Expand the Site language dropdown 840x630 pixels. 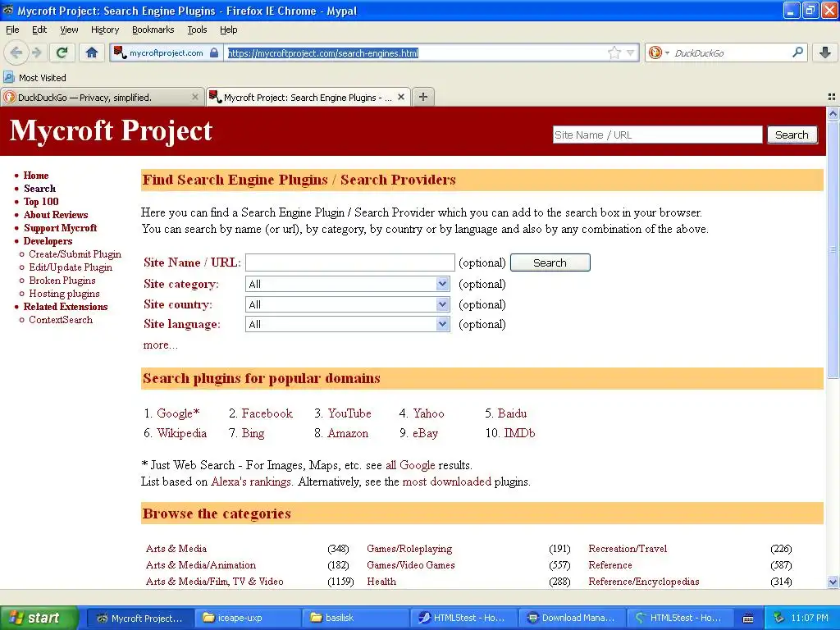pos(347,324)
